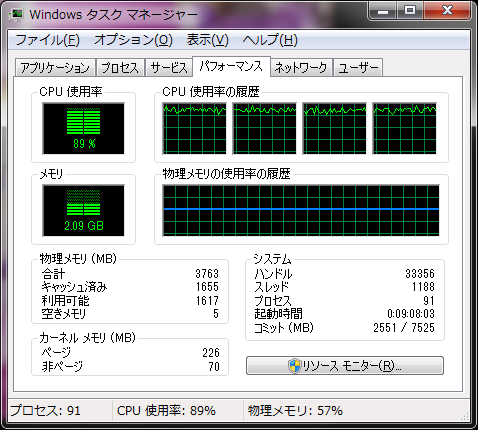Switch to the ネットワーク tab
This screenshot has height=430, width=478.
[x=301, y=68]
